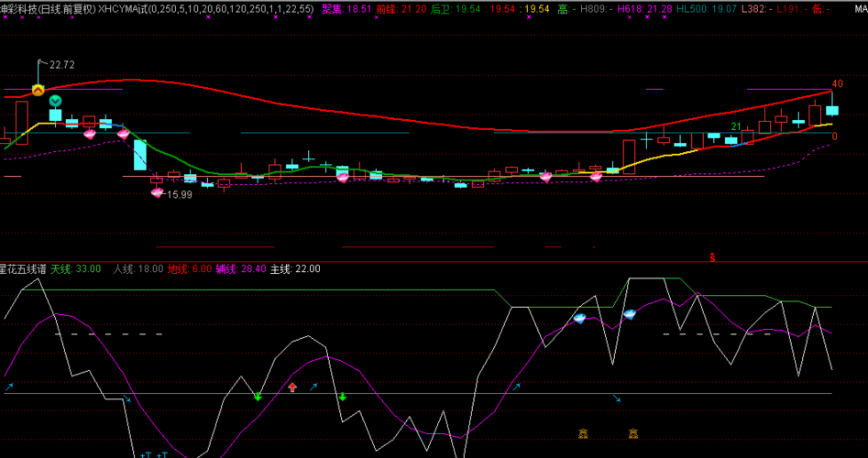Click the 前锋: 21.20 readout
Screen dimensions: 868x458
(x=401, y=9)
